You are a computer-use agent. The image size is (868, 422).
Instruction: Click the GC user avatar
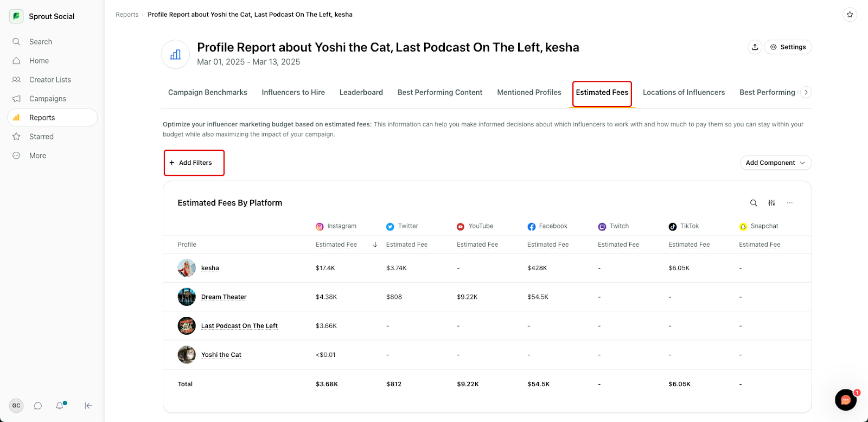(x=16, y=406)
